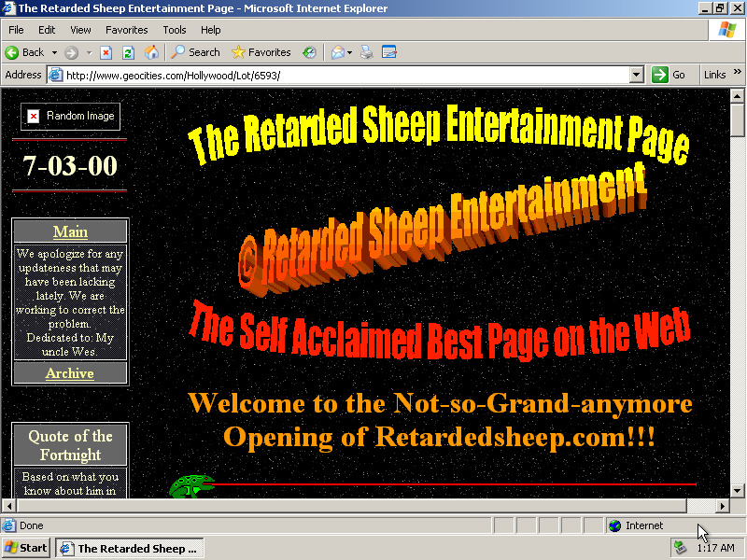Click the Welcome heading text

click(x=440, y=420)
